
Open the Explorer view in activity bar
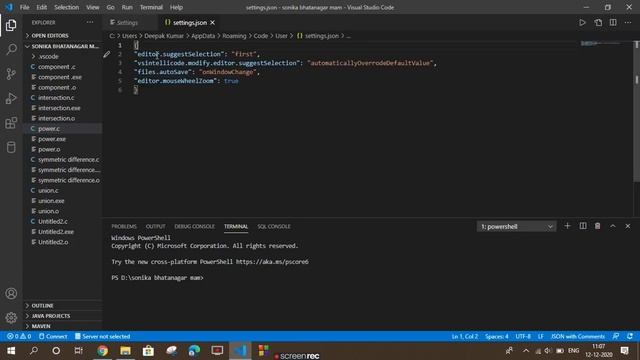click(11, 25)
